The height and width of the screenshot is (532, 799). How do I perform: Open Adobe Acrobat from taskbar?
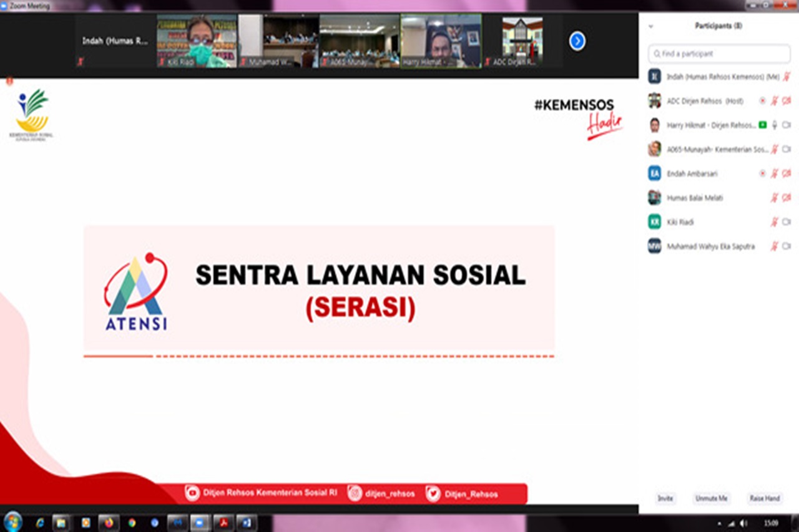223,523
